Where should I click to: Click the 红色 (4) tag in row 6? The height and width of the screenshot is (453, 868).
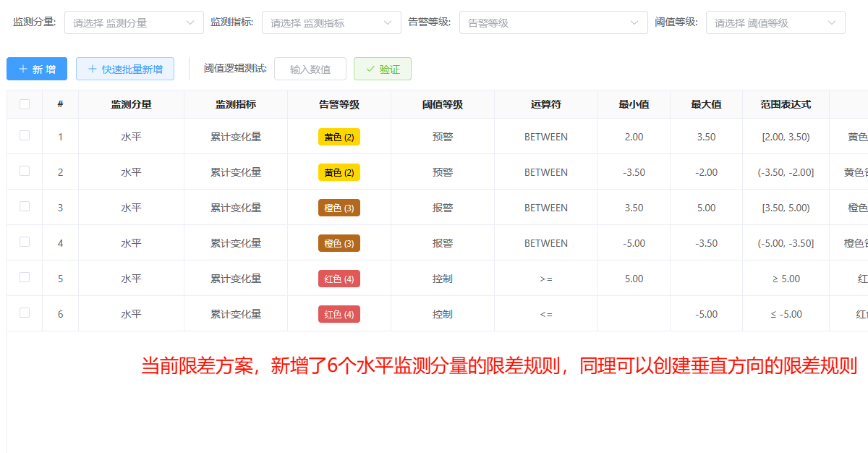tap(339, 314)
